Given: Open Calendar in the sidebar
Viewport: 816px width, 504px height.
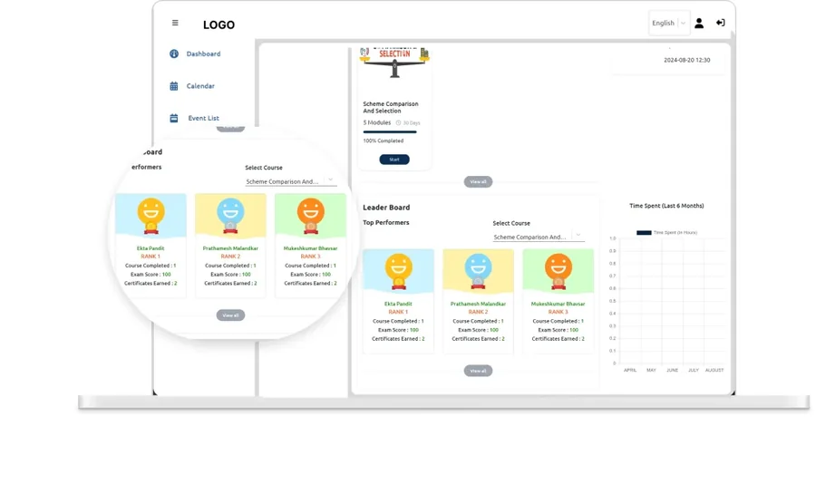Looking at the screenshot, I should (200, 86).
